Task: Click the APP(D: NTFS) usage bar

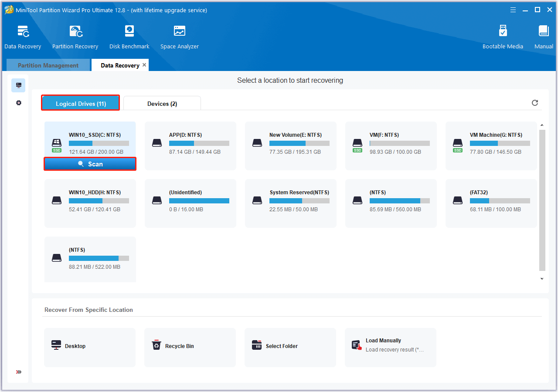Action: point(199,143)
